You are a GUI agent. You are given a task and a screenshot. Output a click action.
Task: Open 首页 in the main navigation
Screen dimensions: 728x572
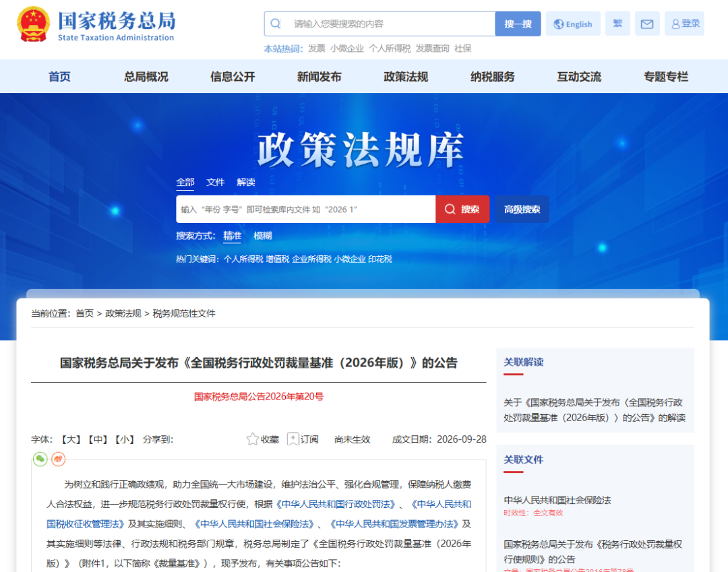pos(59,77)
